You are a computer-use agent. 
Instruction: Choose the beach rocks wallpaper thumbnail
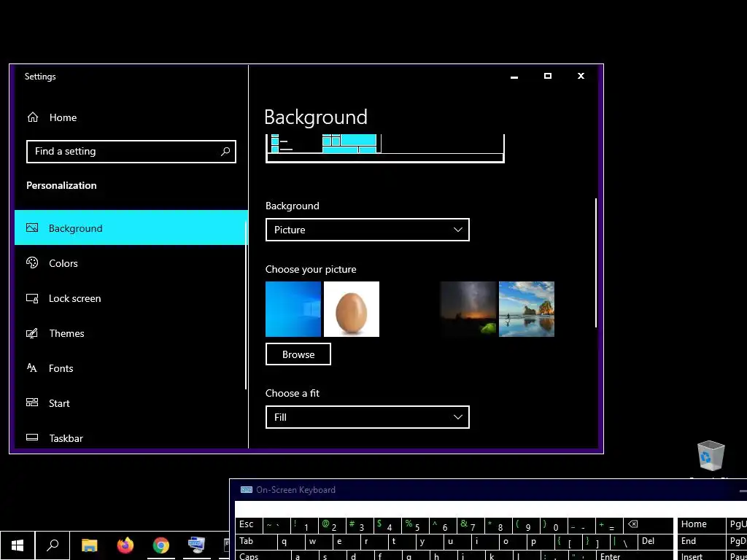click(x=527, y=309)
